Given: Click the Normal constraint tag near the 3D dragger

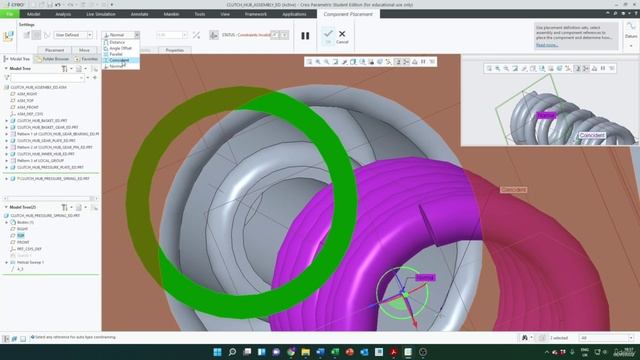Looking at the screenshot, I should click(425, 278).
